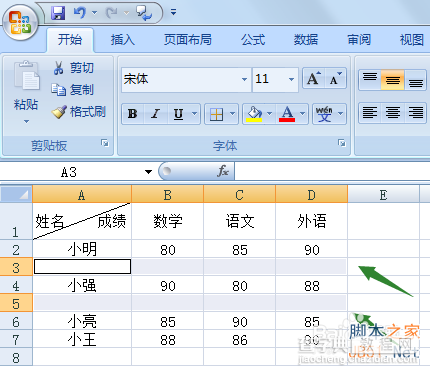The image size is (430, 366).
Task: Open the 剪贴板 group dialog launcher
Action: tap(105, 143)
